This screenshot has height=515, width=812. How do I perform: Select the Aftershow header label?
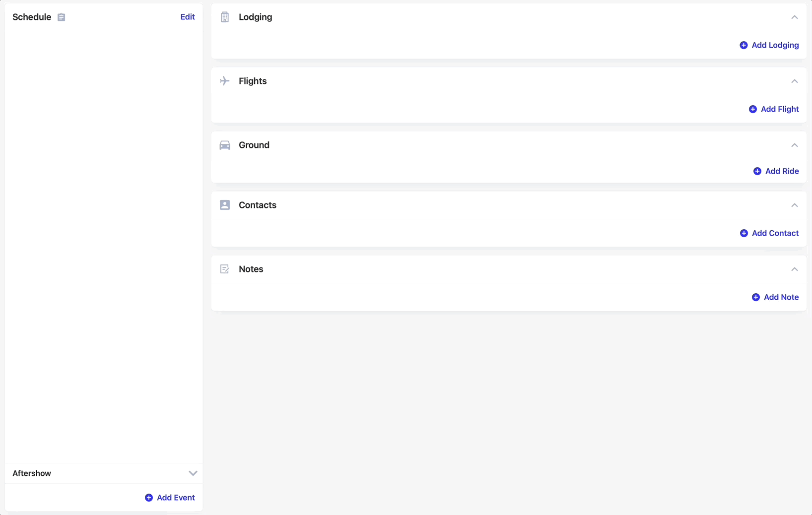click(31, 473)
